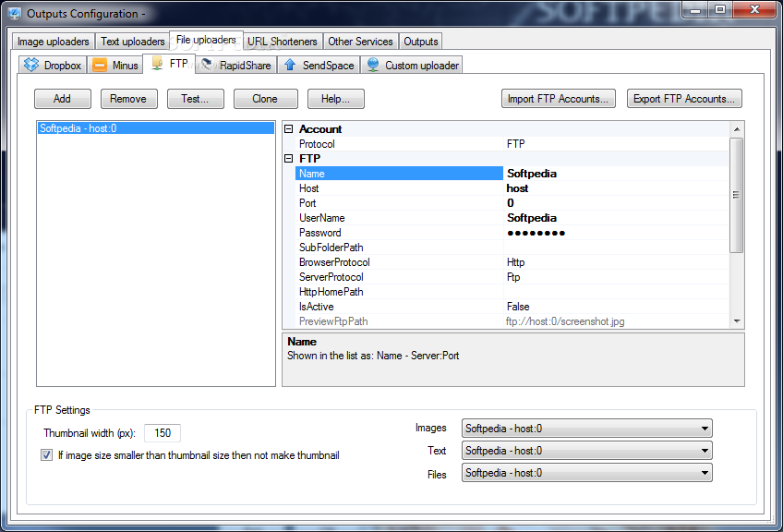
Task: Click the Test... button
Action: click(x=195, y=99)
